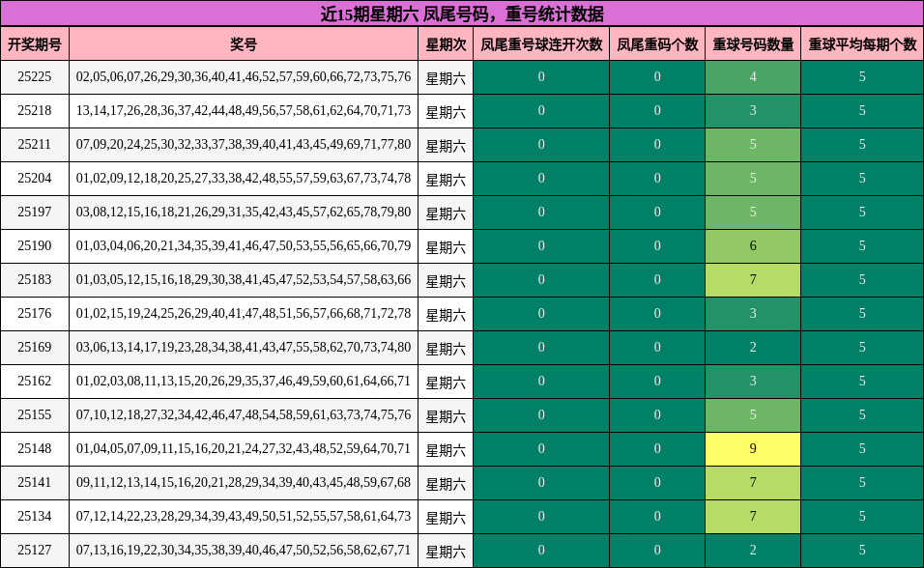Click the 星期次 column header
This screenshot has height=568, width=924.
click(446, 43)
